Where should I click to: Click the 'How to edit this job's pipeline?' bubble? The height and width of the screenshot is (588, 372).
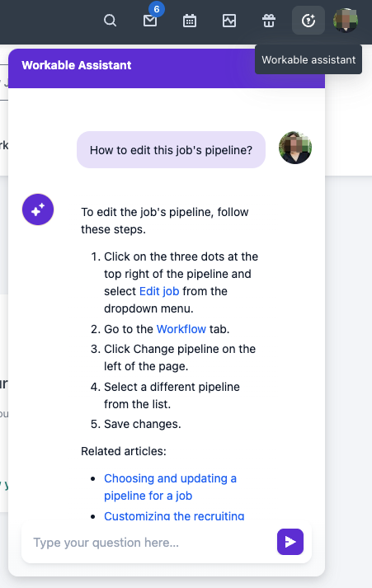coord(171,150)
